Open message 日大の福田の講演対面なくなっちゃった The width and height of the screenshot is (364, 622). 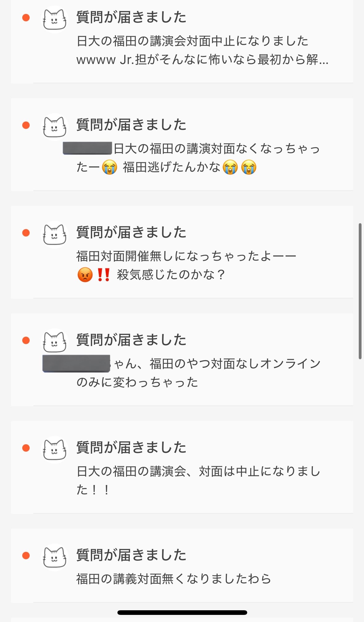click(x=192, y=158)
